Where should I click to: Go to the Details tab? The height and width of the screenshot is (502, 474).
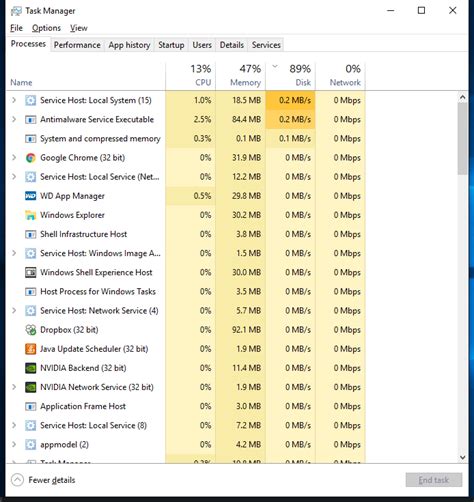click(232, 45)
